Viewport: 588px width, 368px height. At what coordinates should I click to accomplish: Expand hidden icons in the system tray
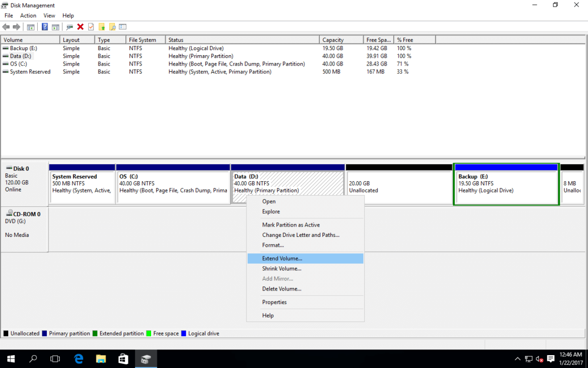(517, 359)
